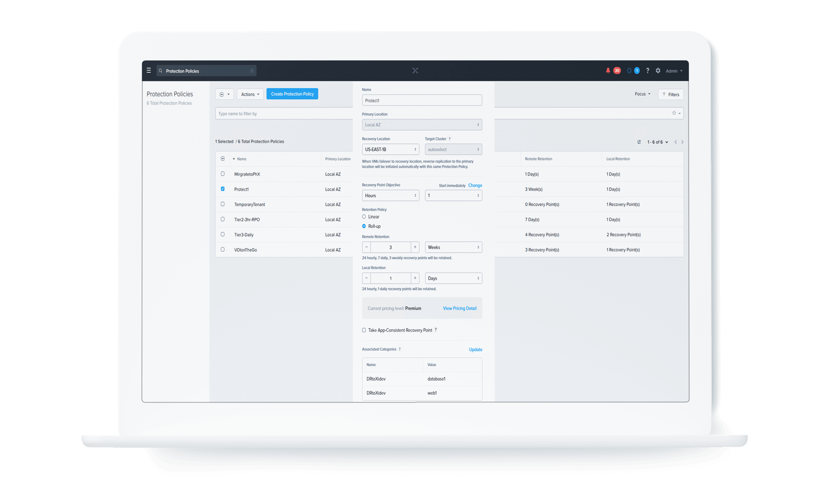Select the Linear retention policy radio

[364, 217]
